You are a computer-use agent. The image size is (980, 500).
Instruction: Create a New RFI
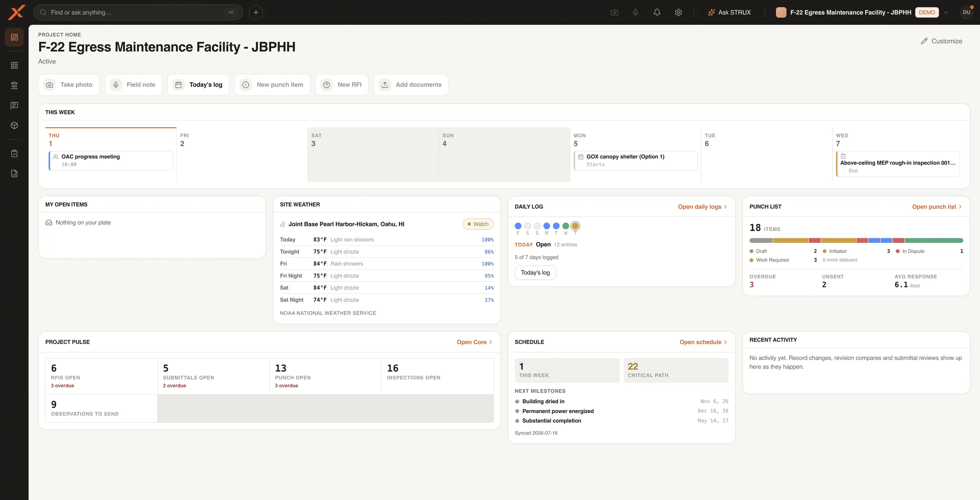[x=342, y=85]
